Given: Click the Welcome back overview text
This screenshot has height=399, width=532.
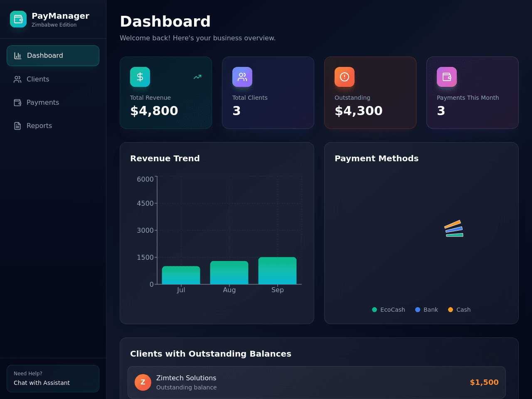Looking at the screenshot, I should (x=198, y=38).
